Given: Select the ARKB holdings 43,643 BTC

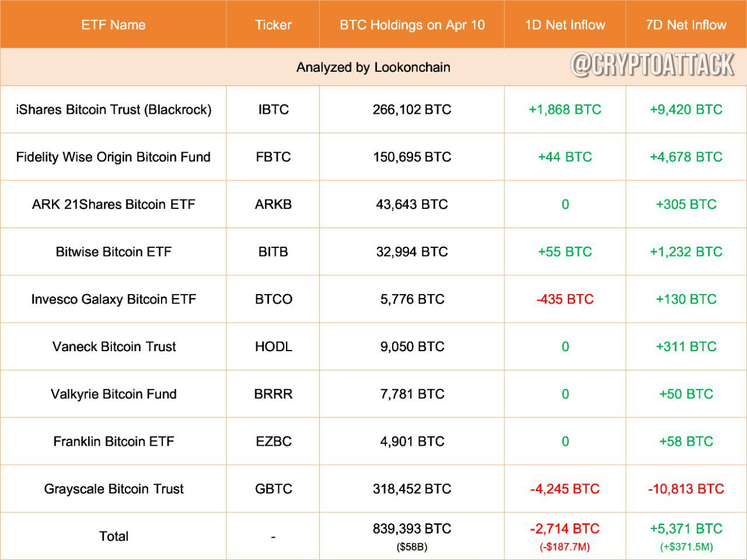Looking at the screenshot, I should coord(412,204).
